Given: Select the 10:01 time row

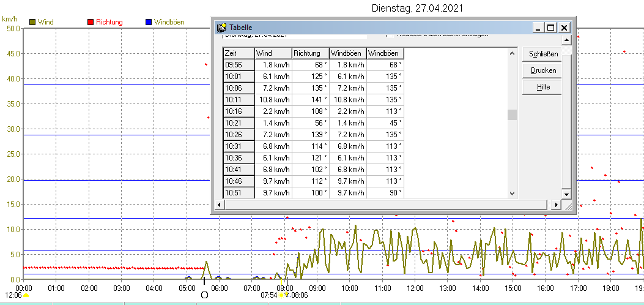Looking at the screenshot, I should point(239,77).
